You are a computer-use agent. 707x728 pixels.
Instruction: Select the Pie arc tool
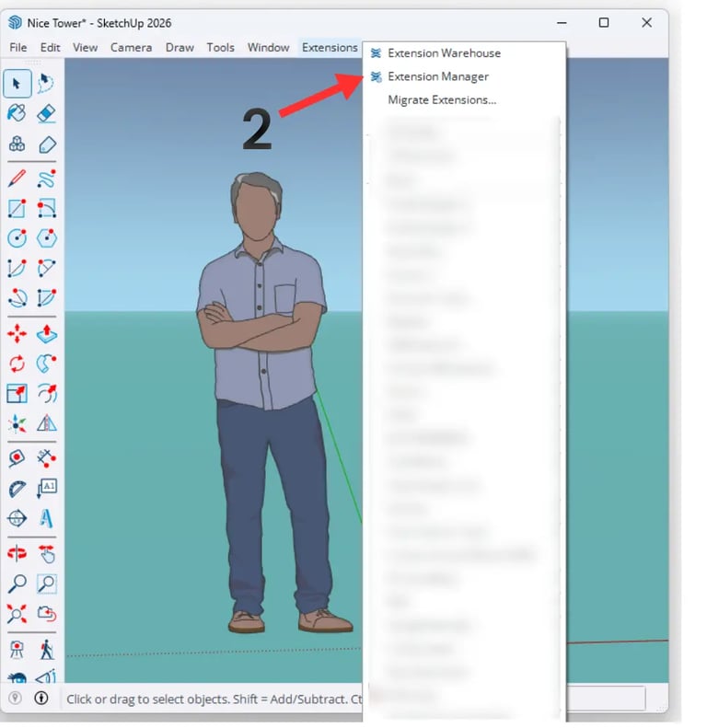[x=46, y=298]
